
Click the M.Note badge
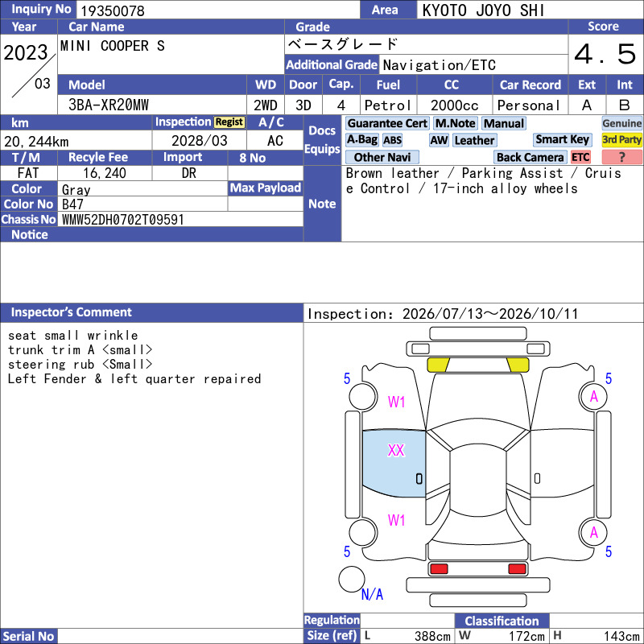point(455,123)
